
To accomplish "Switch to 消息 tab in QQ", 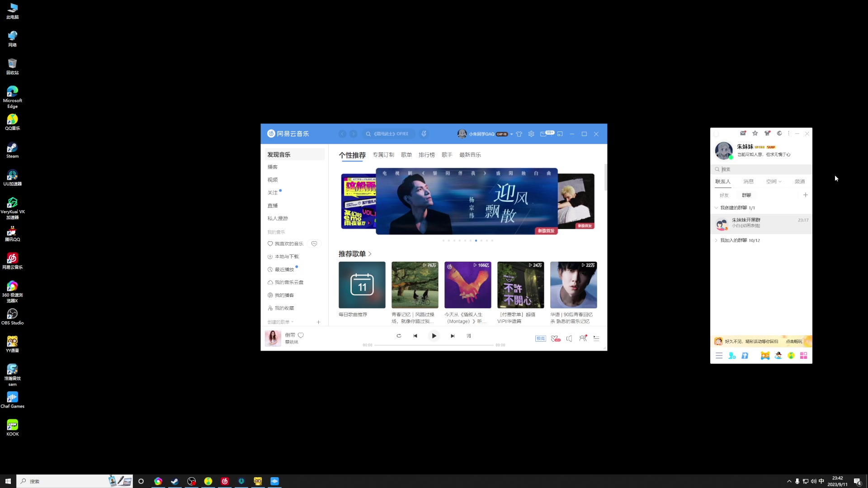I will [749, 182].
